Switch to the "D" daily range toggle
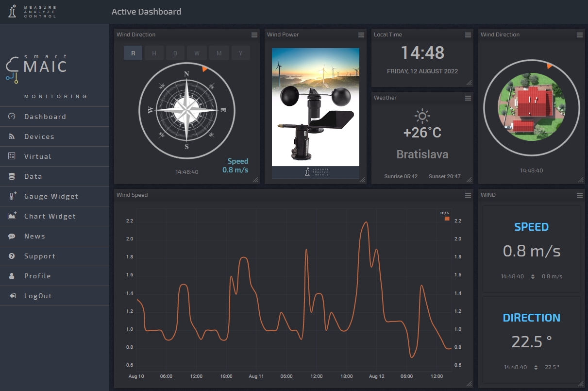Screen dimensions: 588x391 pos(175,53)
